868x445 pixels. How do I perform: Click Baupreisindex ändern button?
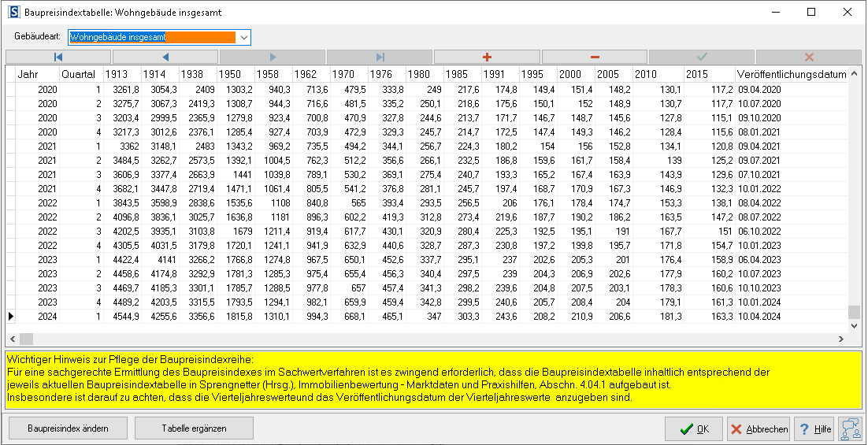68,428
